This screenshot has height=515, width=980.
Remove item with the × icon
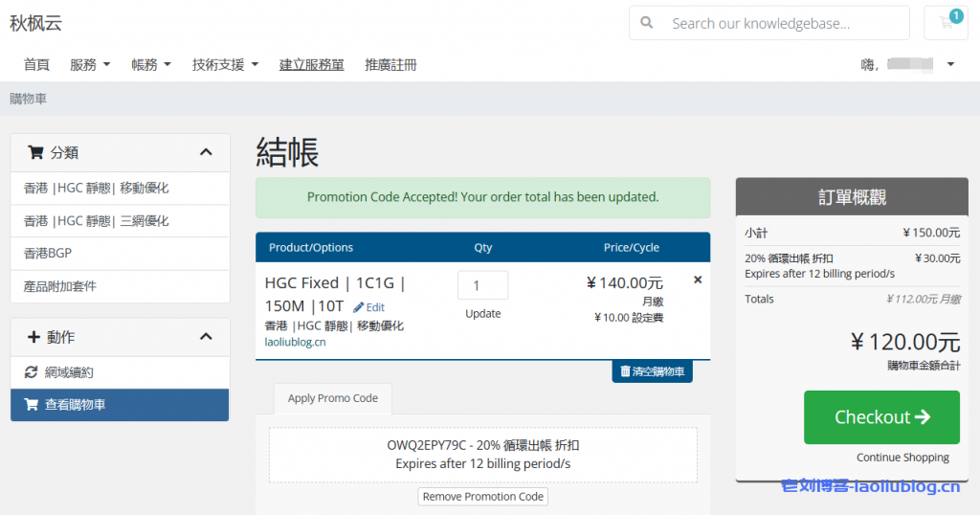coord(697,280)
